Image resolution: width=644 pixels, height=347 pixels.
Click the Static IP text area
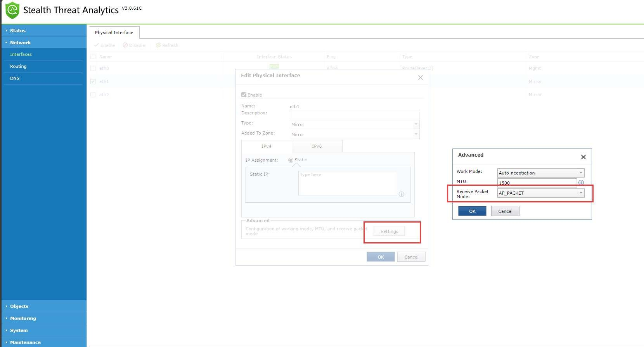tap(348, 183)
